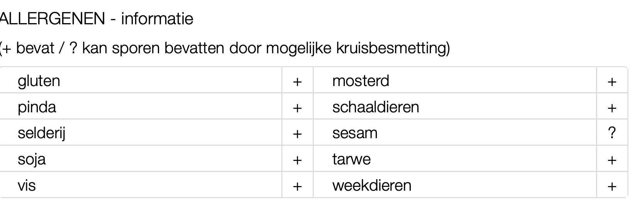Click the plus sign in tarwe row

pos(612,160)
